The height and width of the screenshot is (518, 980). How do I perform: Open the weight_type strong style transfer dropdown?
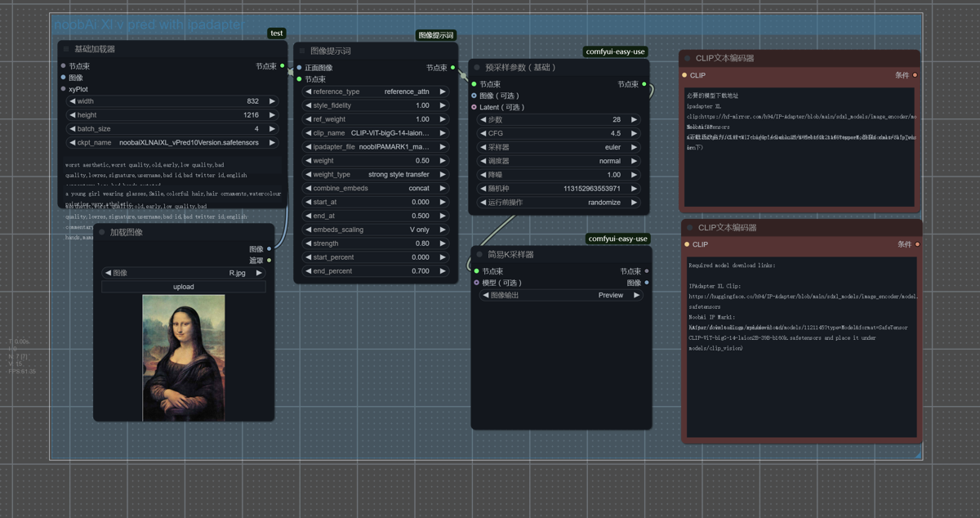pyautogui.click(x=376, y=174)
